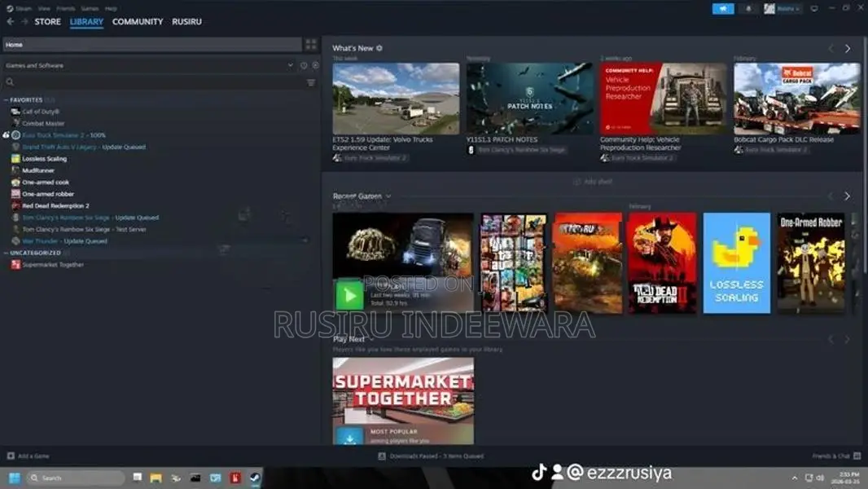The image size is (868, 489).
Task: Go back with the left navigation arrow
Action: 10,22
